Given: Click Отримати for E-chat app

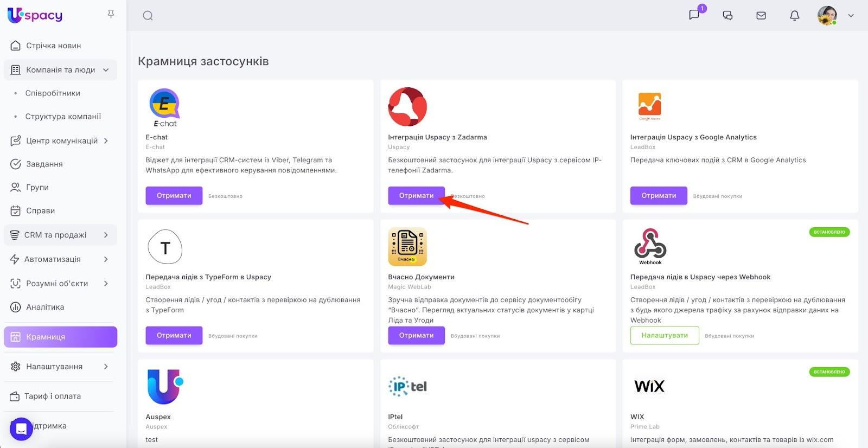Looking at the screenshot, I should pyautogui.click(x=174, y=196).
